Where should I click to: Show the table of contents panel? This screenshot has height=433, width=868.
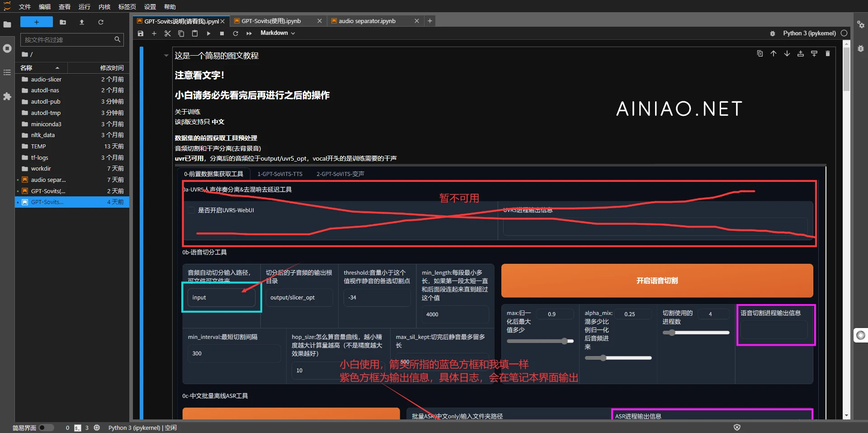(7, 72)
